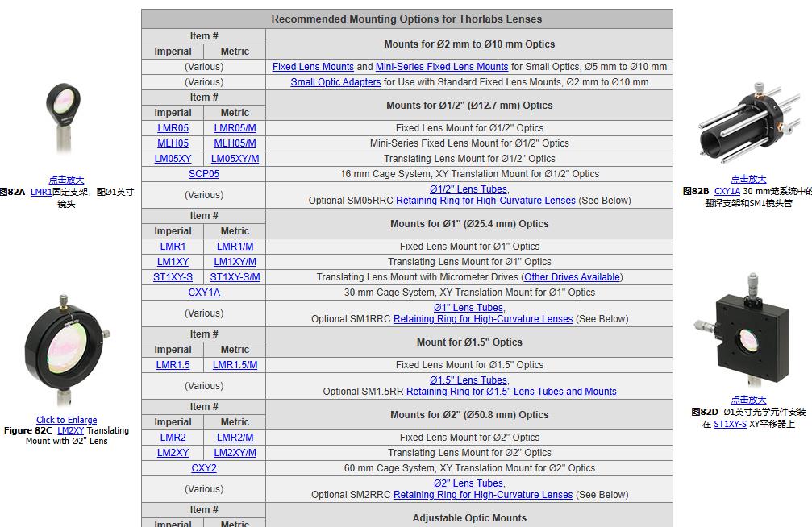Follow the SCP05 cage mount link
This screenshot has width=812, height=527.
pyautogui.click(x=203, y=174)
